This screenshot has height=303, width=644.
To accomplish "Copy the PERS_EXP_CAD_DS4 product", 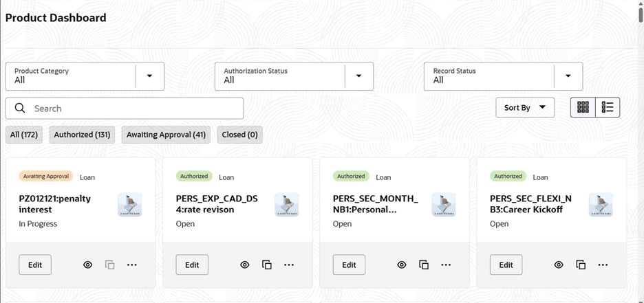I will (267, 265).
